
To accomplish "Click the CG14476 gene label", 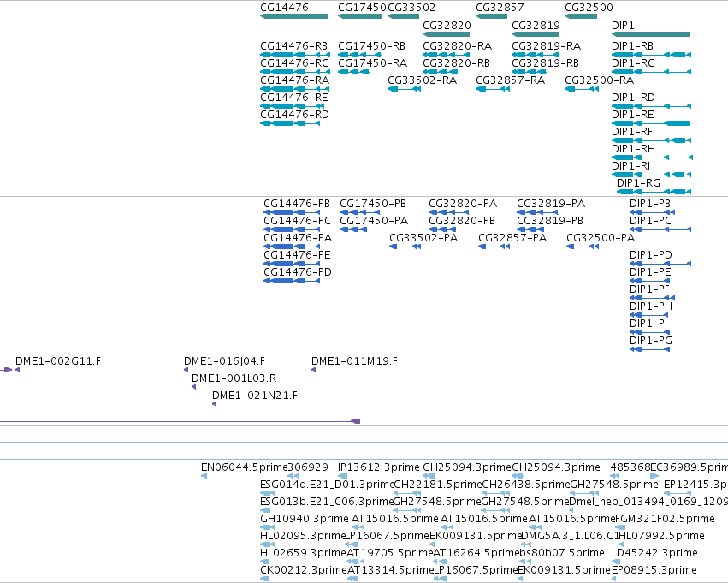I will tap(284, 8).
